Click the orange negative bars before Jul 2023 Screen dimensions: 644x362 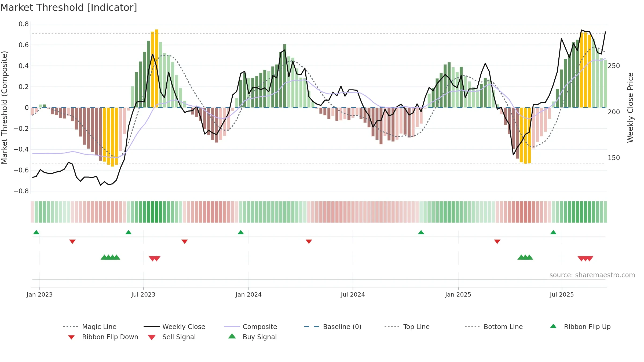111,137
